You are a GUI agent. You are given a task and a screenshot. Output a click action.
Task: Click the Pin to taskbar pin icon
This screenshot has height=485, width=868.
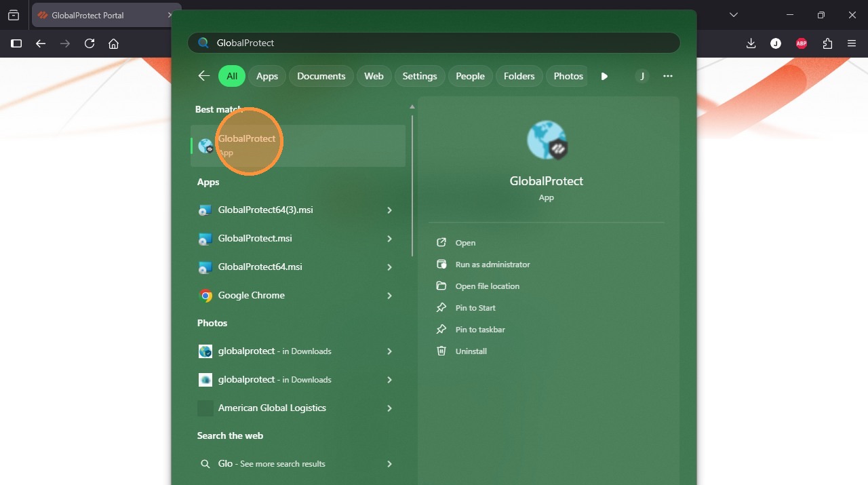point(441,330)
